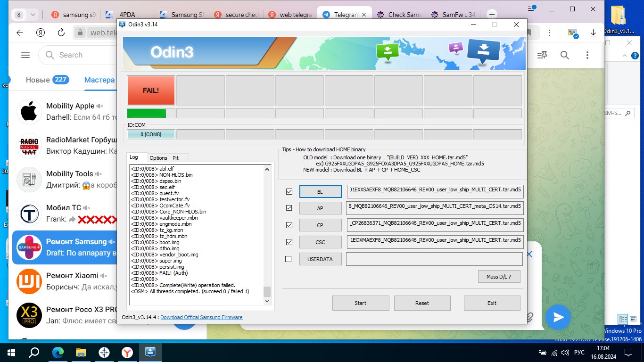Click the magnifier search icon in Telegram chat header
Image resolution: width=644 pixels, height=362 pixels.
565,55
